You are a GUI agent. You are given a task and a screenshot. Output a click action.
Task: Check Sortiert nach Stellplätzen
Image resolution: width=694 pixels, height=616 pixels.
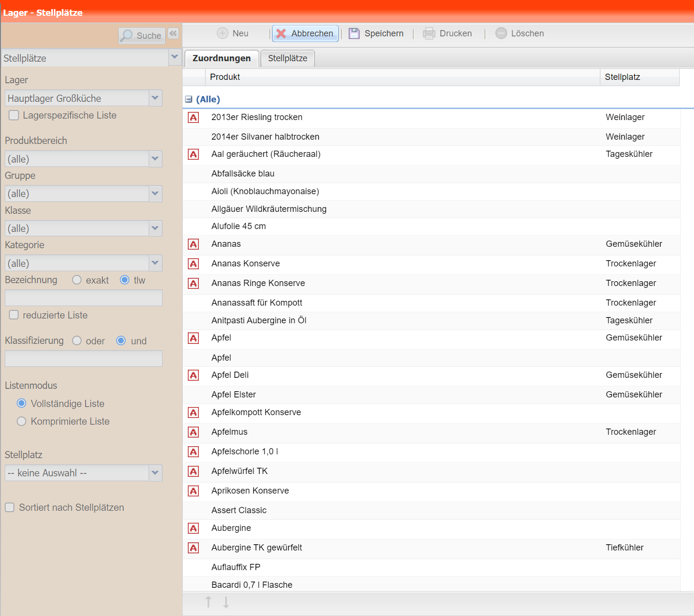coord(10,507)
